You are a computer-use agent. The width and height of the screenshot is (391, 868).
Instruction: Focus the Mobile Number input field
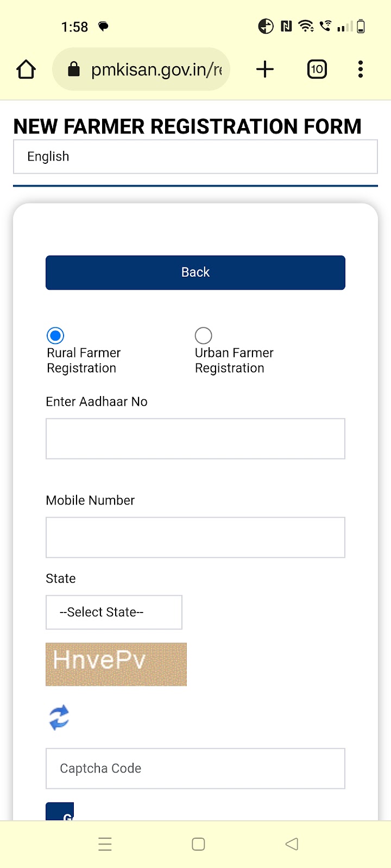point(195,537)
